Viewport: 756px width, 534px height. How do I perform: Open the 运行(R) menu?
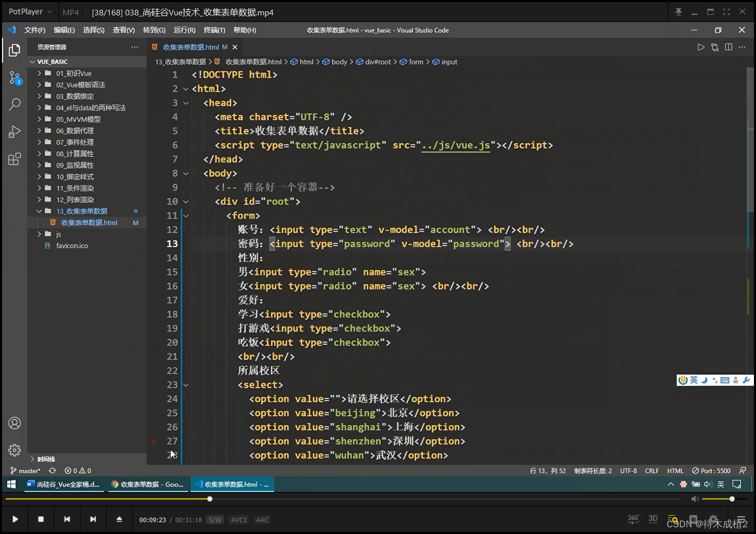coord(185,30)
